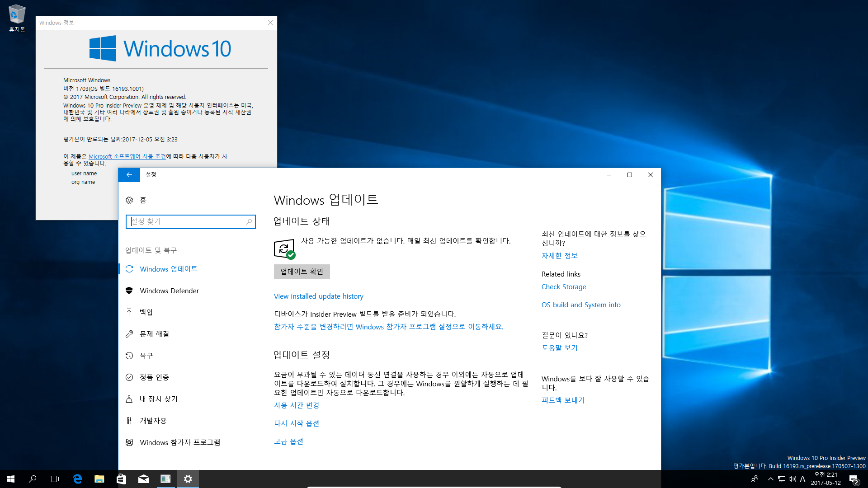Open the Action Center notification icon
The width and height of the screenshot is (868, 488).
(x=854, y=479)
